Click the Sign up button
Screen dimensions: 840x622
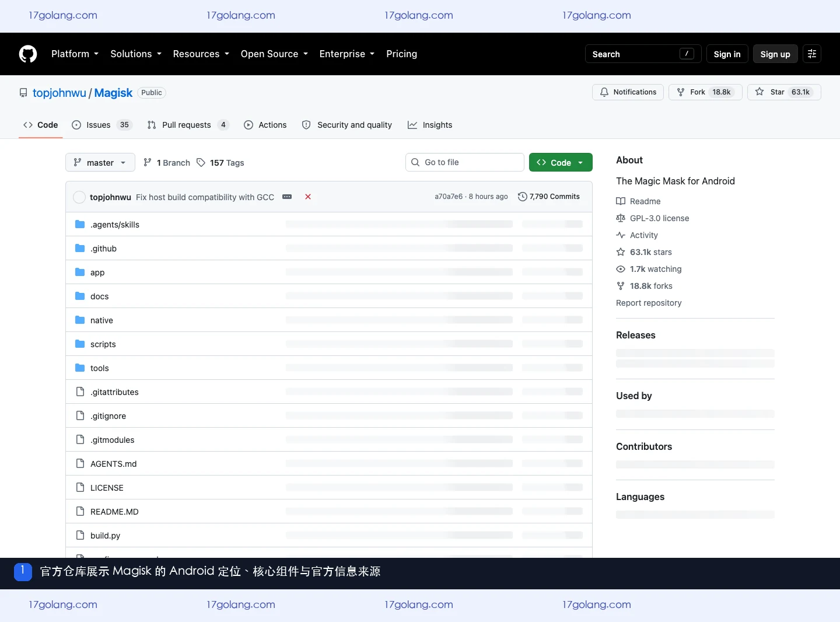coord(775,54)
